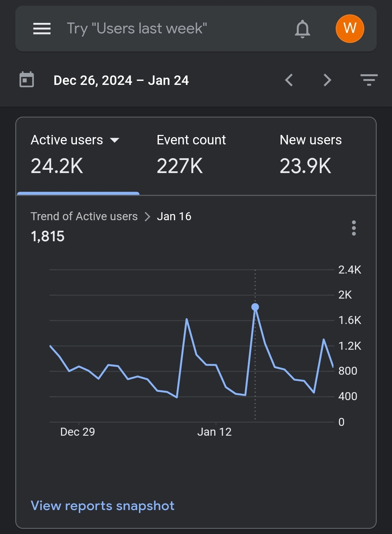Screen dimensions: 392x534
Task: Tap the highlighted Jan 16 data point
Action: (x=255, y=307)
